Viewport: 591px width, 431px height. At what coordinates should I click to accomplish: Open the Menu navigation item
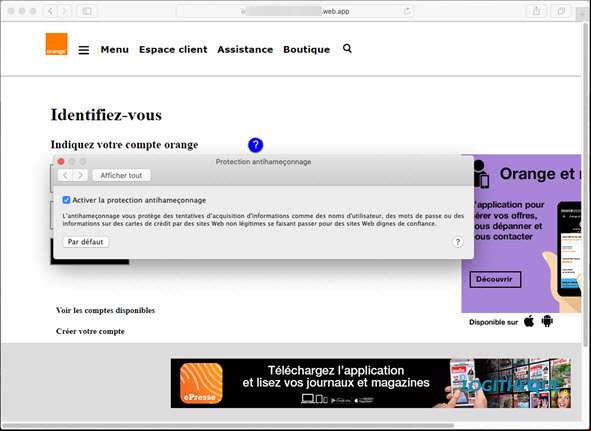[x=115, y=50]
